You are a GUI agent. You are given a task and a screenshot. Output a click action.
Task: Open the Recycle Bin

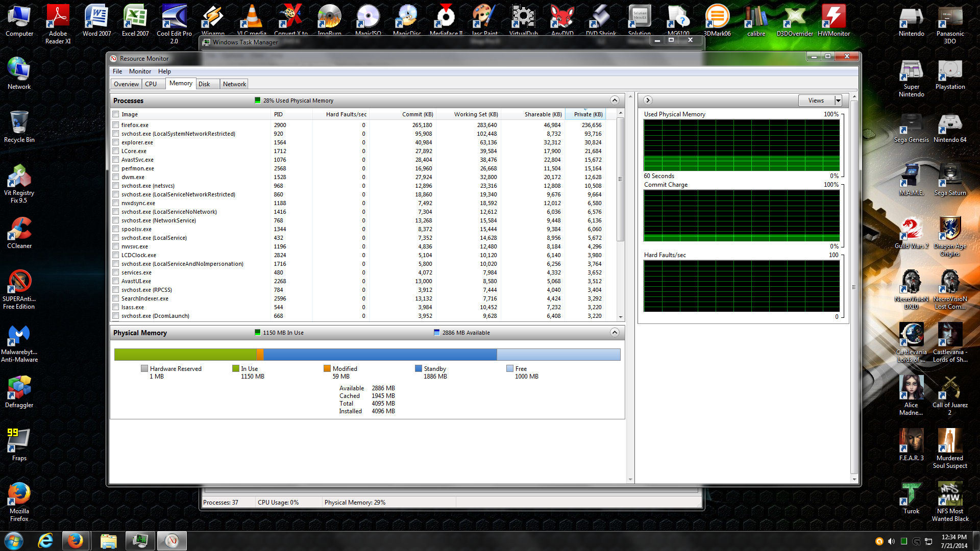pos(19,127)
